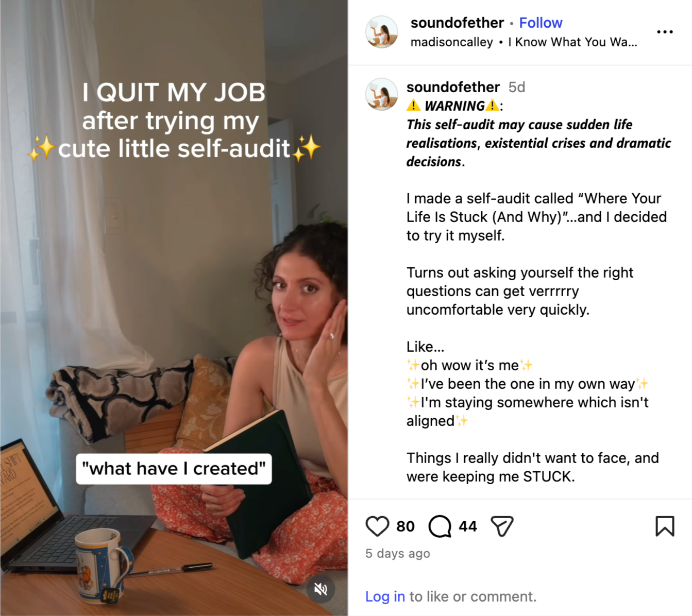Pause the video by clicking the reel
Viewport: 692px width, 616px height.
pos(174,308)
